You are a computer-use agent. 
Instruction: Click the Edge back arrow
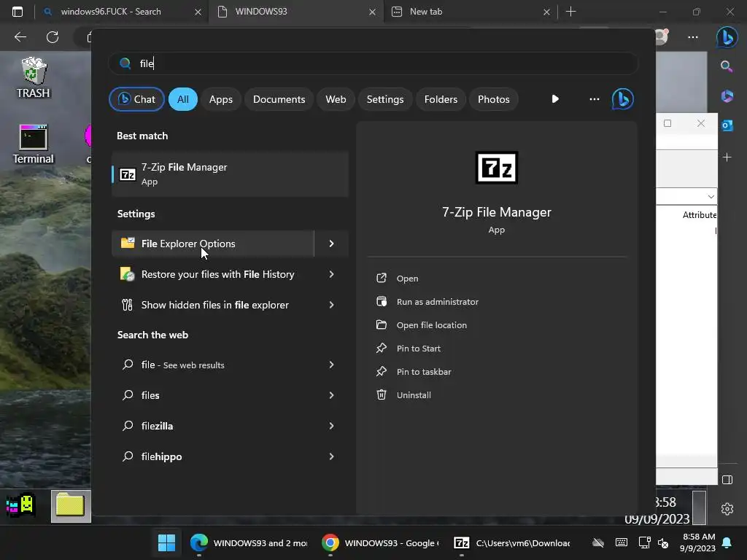coord(20,37)
